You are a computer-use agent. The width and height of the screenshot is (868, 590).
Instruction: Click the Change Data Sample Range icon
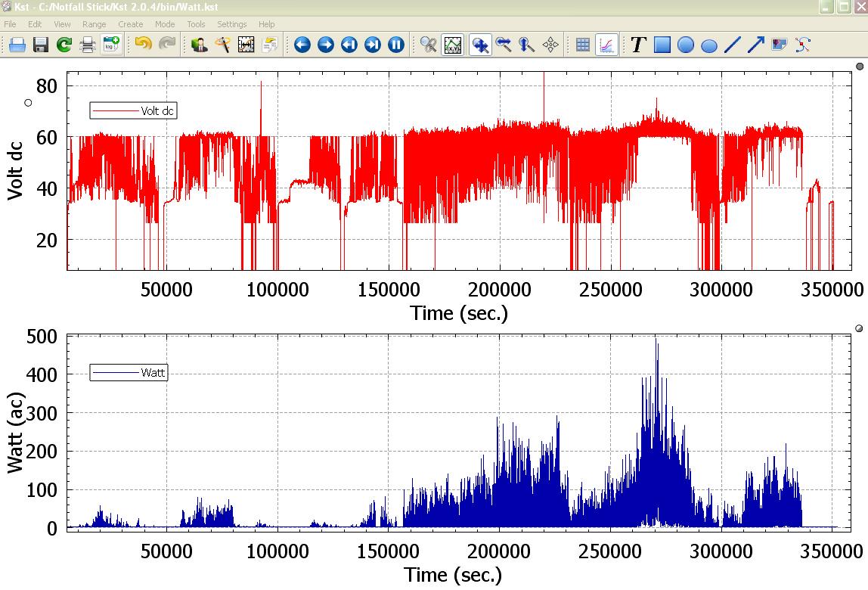coord(246,45)
